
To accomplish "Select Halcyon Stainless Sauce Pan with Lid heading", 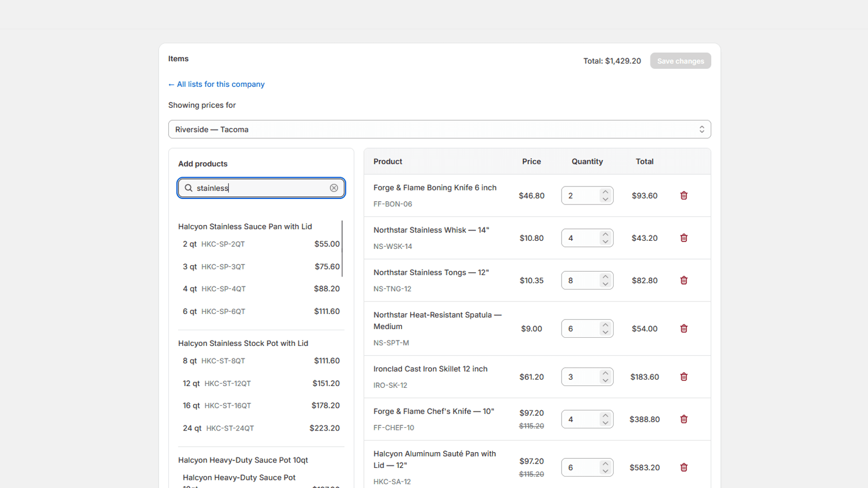I will (x=245, y=227).
